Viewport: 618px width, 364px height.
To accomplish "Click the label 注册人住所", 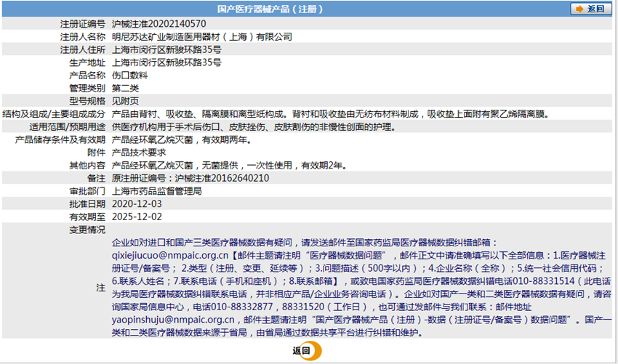I will tap(83, 49).
